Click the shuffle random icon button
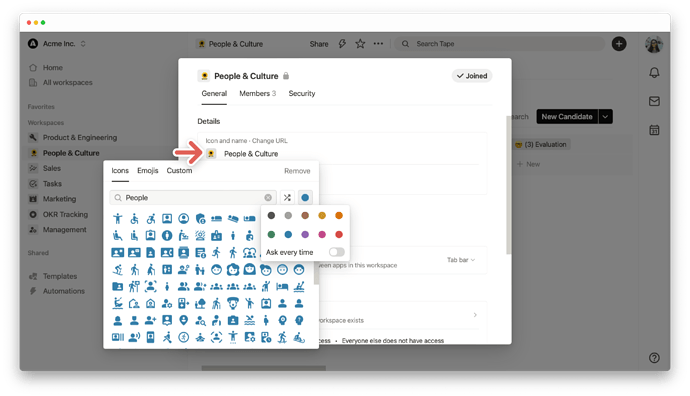The image size is (690, 396). coord(287,198)
